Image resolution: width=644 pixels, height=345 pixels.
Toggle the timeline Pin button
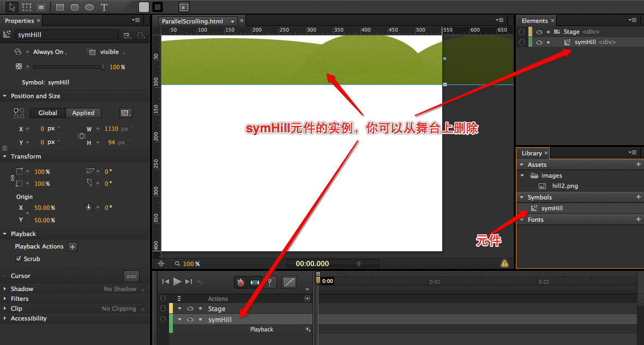coord(269,282)
